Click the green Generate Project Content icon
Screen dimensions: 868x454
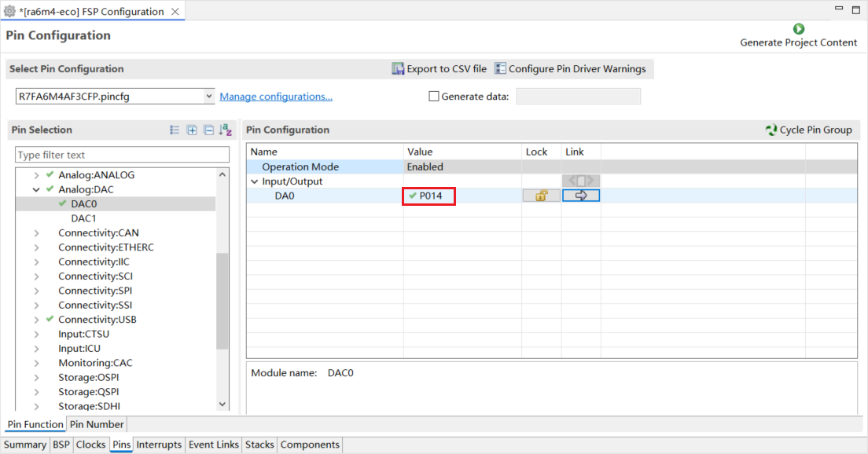coord(798,29)
